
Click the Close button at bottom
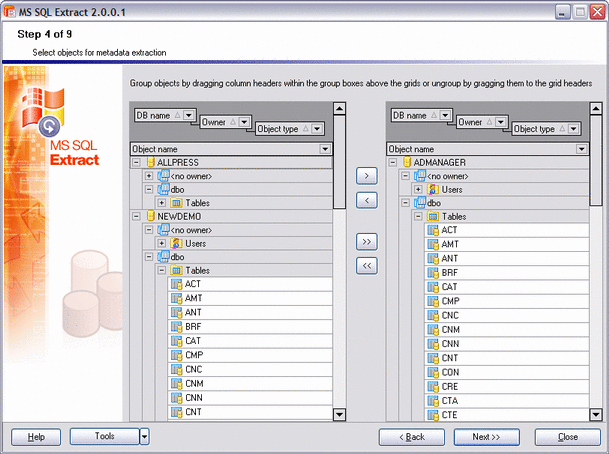click(568, 437)
